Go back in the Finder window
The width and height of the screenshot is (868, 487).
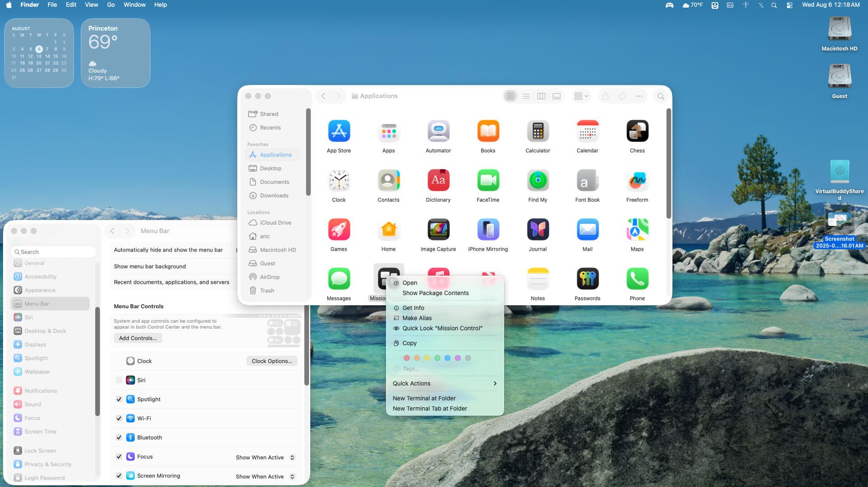(x=323, y=96)
